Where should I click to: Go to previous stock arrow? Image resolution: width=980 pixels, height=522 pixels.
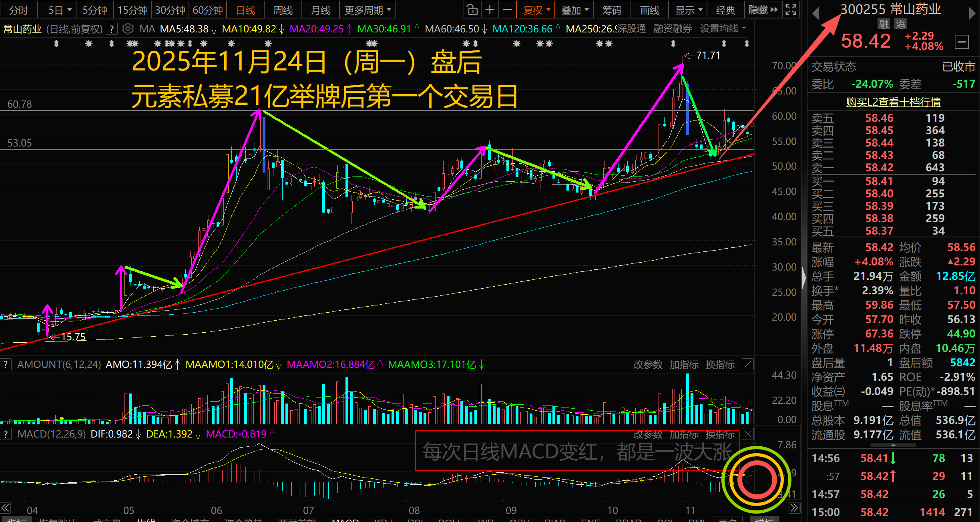(815, 14)
